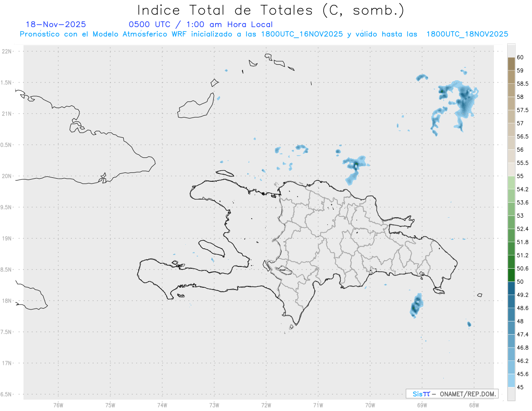The image size is (532, 411).
Task: Click the "72W" longitude label
Action: [266, 405]
